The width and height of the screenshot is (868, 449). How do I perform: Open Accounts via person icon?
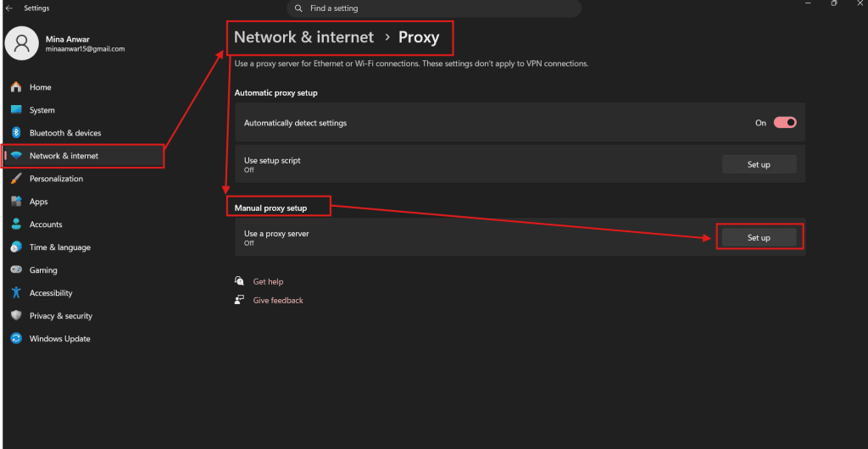tap(16, 224)
